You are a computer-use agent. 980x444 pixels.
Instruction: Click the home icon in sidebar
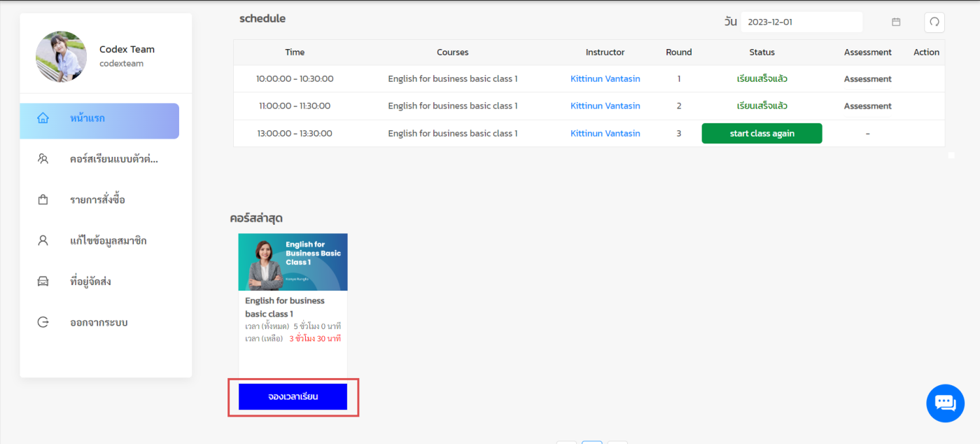point(43,118)
